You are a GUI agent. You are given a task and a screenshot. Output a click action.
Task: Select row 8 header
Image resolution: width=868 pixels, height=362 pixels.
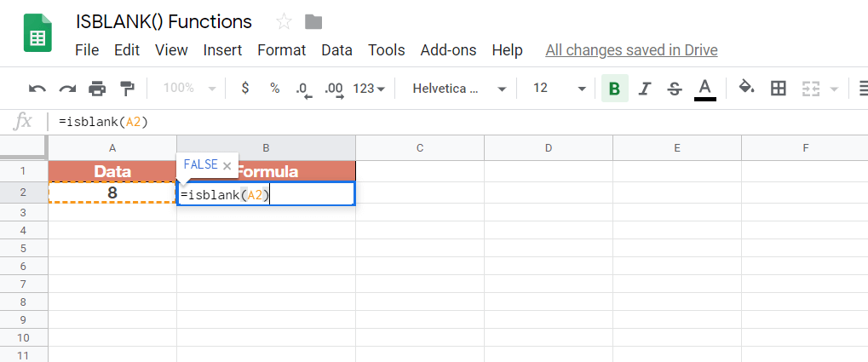click(x=23, y=302)
